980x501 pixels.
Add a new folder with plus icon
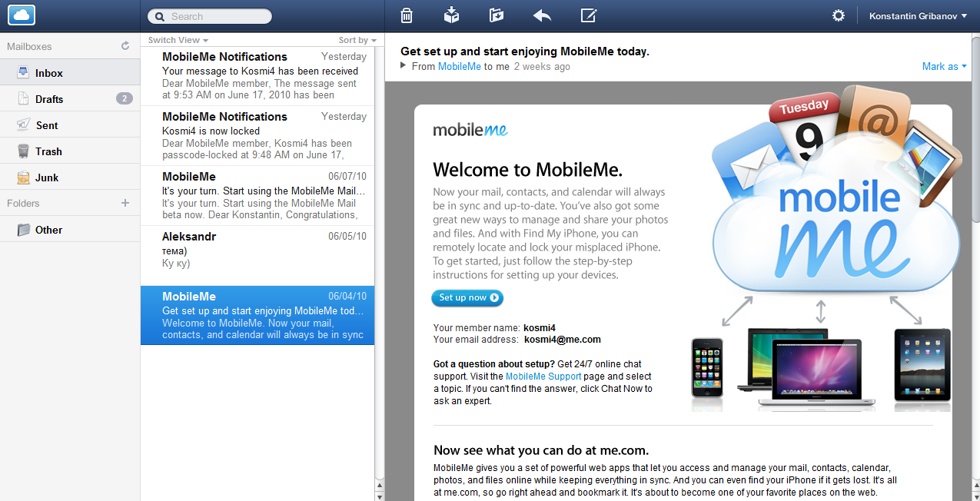[x=125, y=203]
